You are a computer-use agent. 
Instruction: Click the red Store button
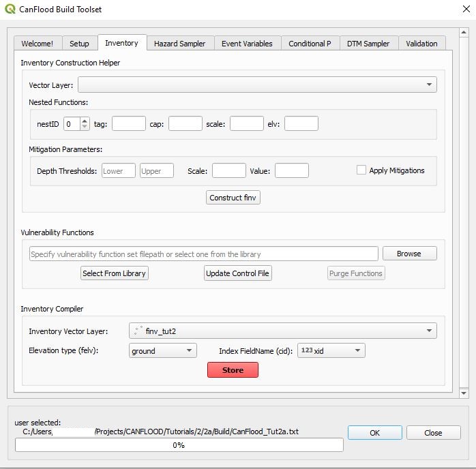point(233,369)
